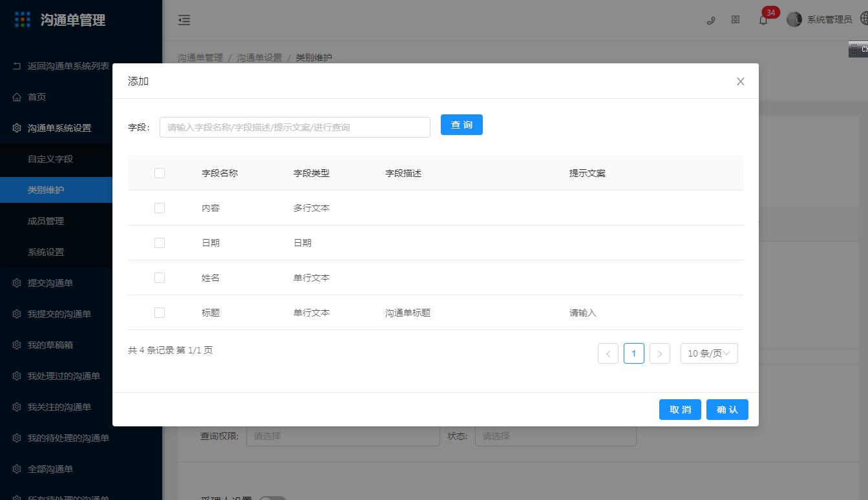Click 请输入 hint text cell
The height and width of the screenshot is (500, 868).
(x=583, y=313)
